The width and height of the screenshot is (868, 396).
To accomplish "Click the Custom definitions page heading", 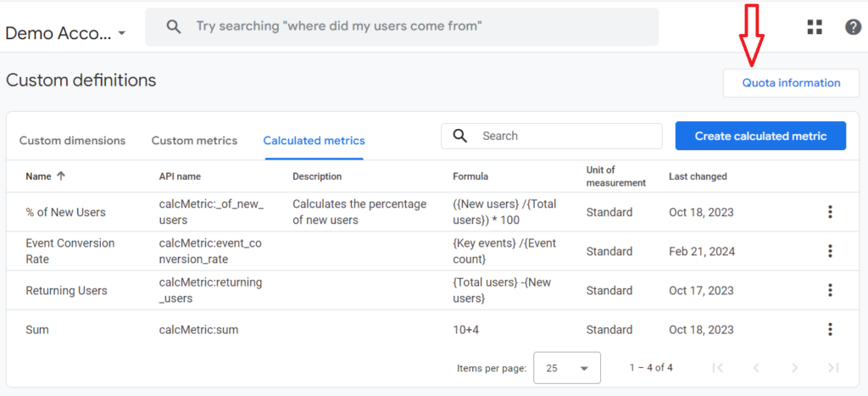I will pyautogui.click(x=81, y=81).
